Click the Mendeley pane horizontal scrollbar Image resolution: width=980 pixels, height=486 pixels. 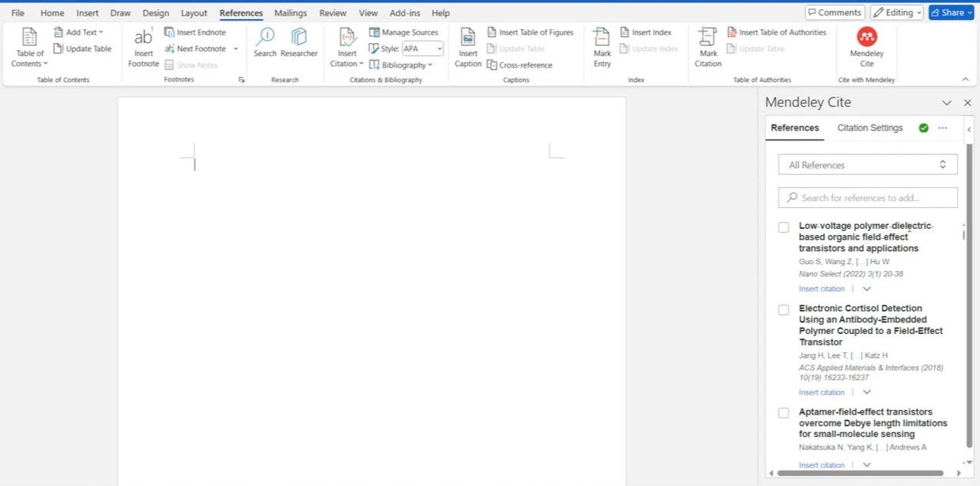click(860, 473)
